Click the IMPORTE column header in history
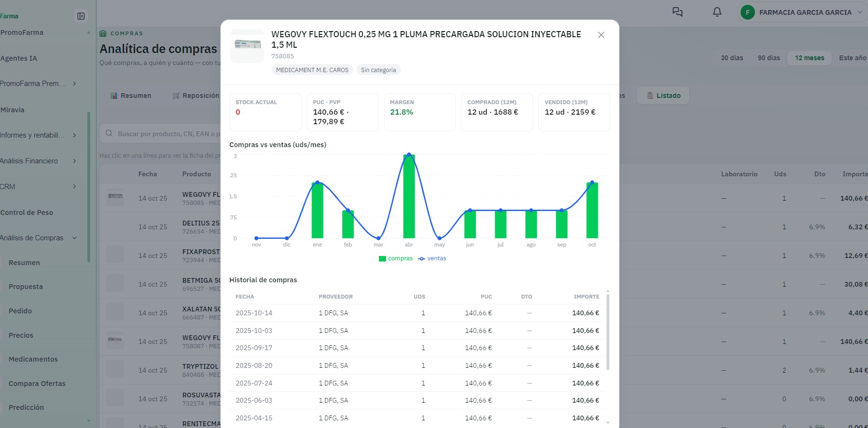 586,297
